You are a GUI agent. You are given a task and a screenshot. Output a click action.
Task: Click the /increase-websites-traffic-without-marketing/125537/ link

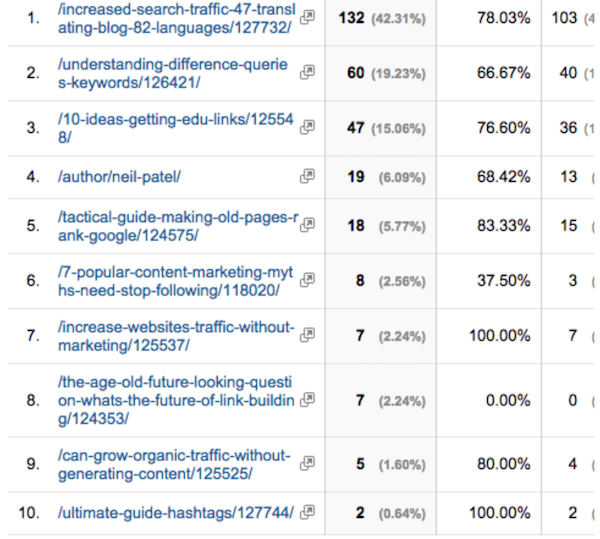pos(176,336)
